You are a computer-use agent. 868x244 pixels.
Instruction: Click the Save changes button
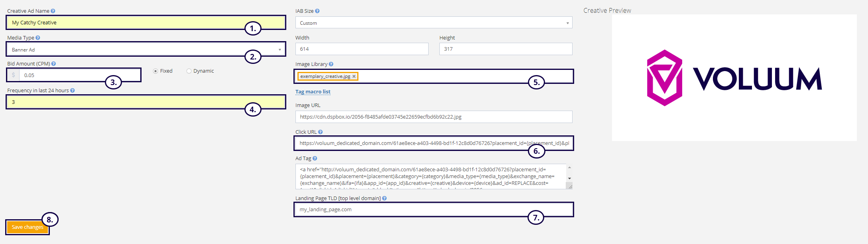pyautogui.click(x=28, y=227)
